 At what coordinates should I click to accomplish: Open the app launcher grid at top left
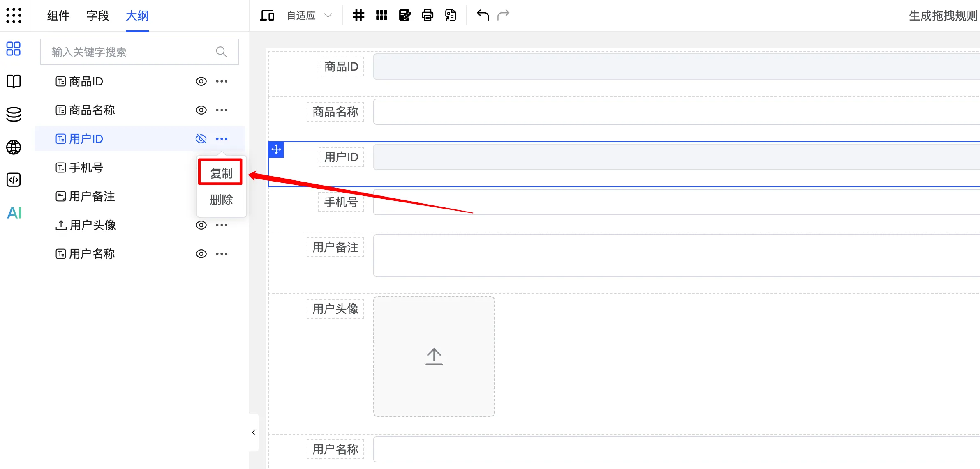click(14, 15)
